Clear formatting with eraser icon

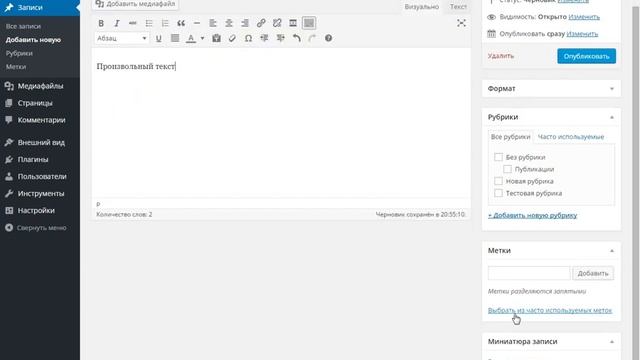(x=232, y=38)
